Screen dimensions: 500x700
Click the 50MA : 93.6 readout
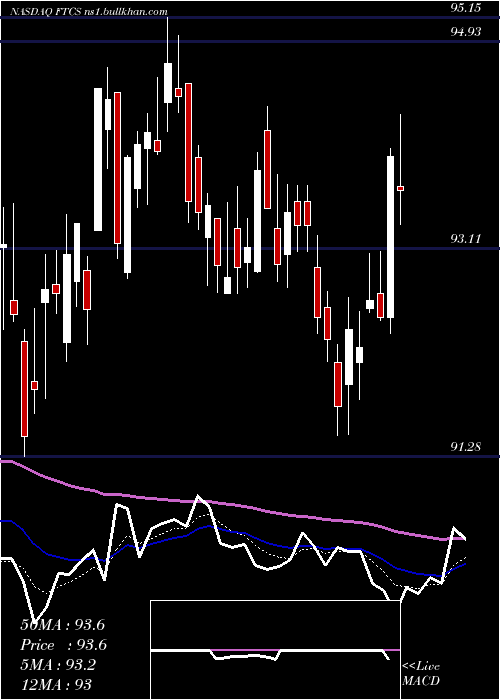click(x=62, y=625)
